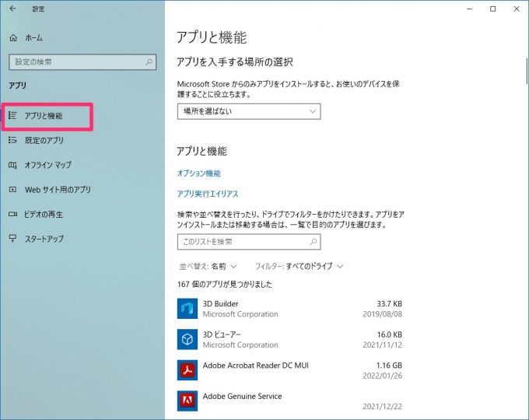
Task: Click the オフライン マップ map icon
Action: tap(12, 165)
